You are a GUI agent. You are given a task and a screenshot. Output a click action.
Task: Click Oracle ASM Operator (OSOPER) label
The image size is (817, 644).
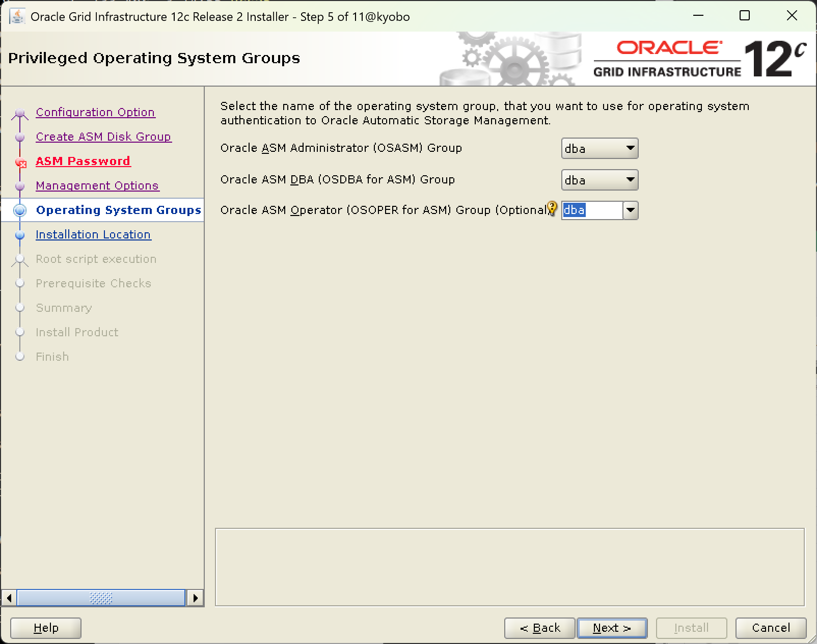(x=384, y=210)
